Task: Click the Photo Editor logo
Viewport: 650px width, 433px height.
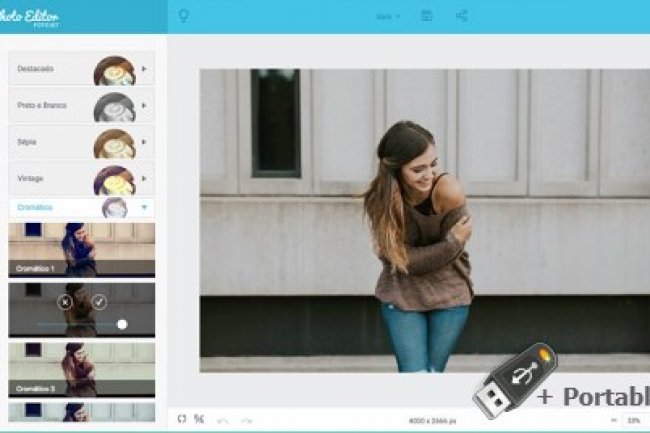Action: (x=28, y=16)
